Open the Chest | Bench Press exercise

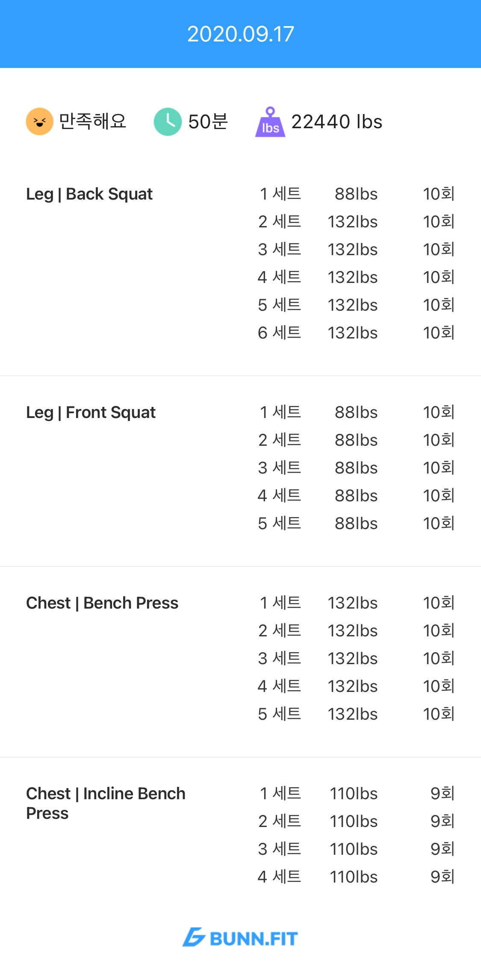[102, 603]
